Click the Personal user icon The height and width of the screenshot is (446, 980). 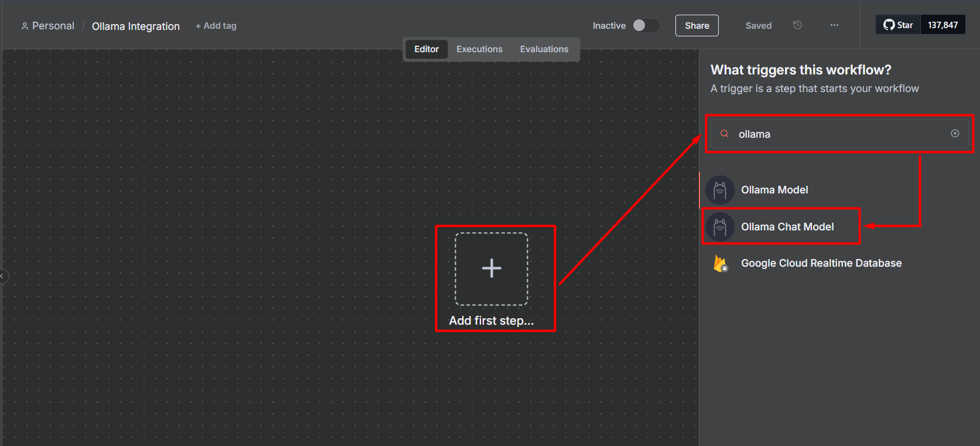tap(25, 26)
